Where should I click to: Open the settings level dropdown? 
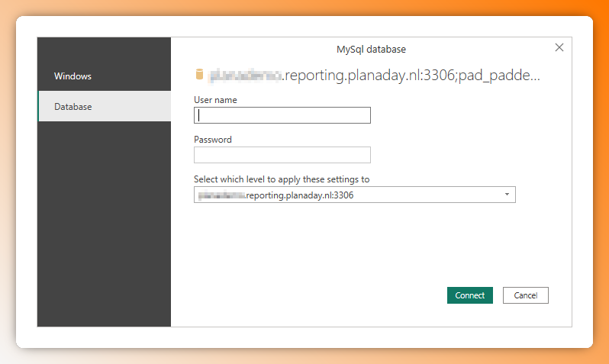(354, 195)
